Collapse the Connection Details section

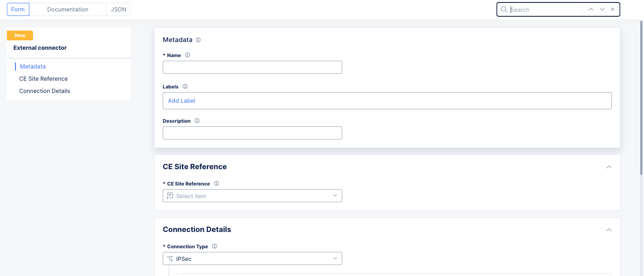coord(609,230)
